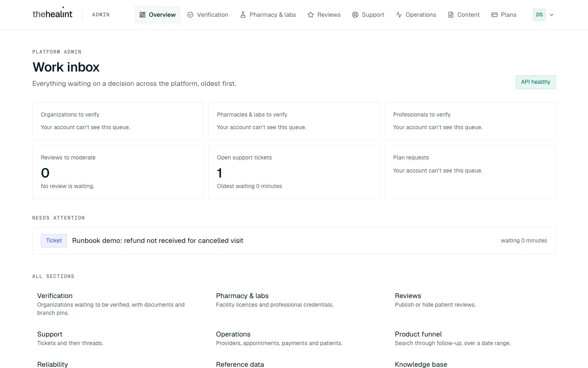Select the Support navigation tab
Screen dimensions: 588x368
pos(368,15)
